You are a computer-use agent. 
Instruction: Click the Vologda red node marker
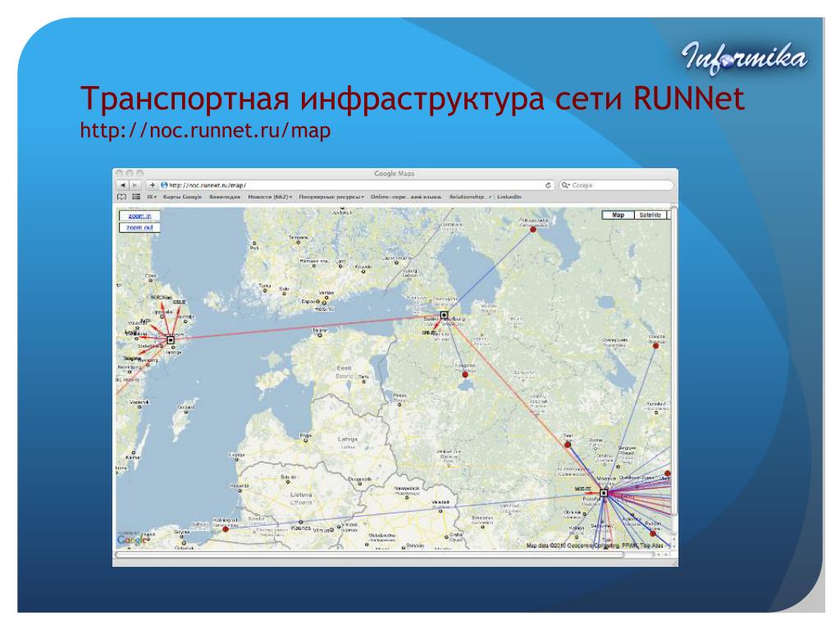(x=655, y=346)
